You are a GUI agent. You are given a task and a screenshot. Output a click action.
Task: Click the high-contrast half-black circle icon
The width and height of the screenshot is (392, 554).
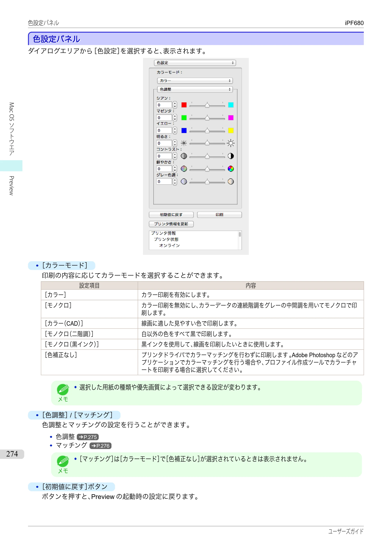click(231, 156)
